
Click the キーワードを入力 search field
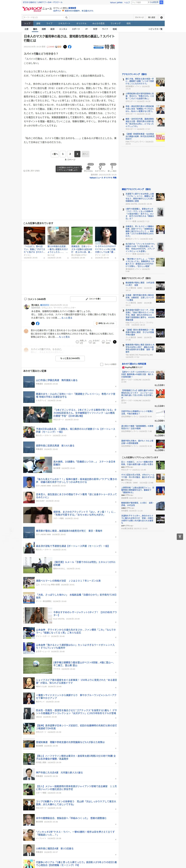(43, 18)
